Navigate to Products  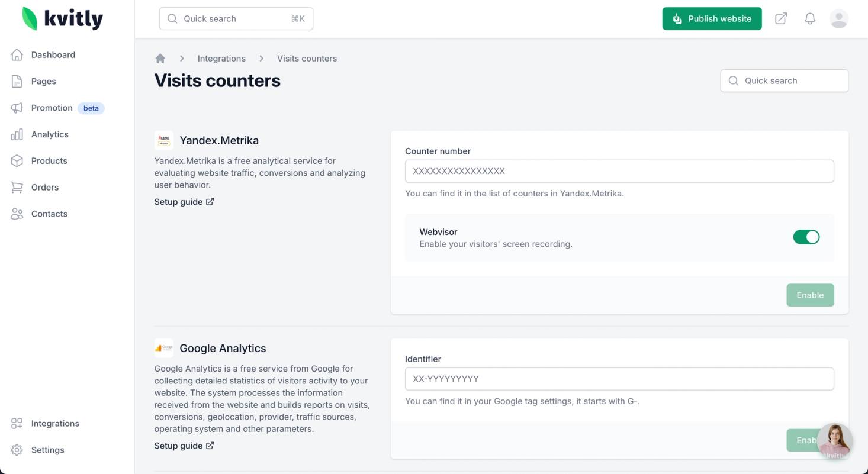(x=49, y=161)
